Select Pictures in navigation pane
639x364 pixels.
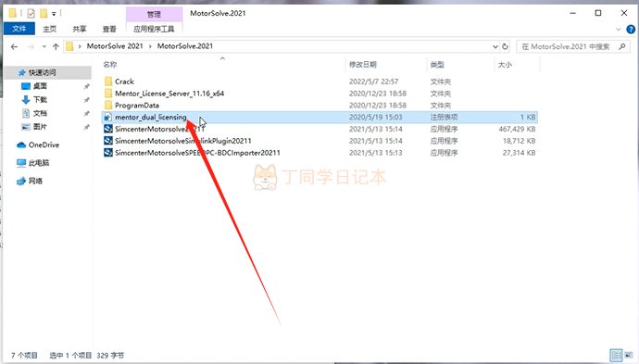(x=40, y=127)
